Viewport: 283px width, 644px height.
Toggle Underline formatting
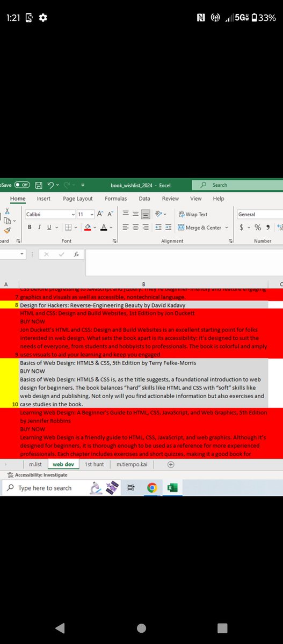[x=49, y=228]
